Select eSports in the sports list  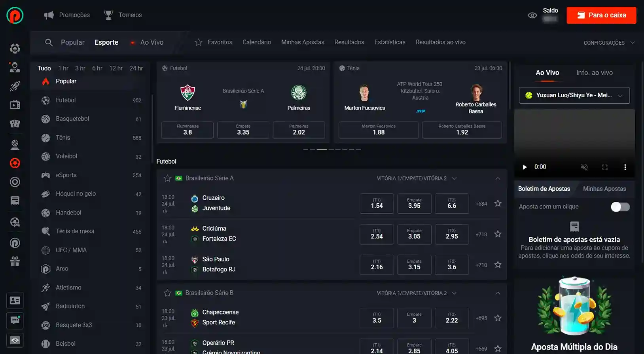[x=91, y=175]
